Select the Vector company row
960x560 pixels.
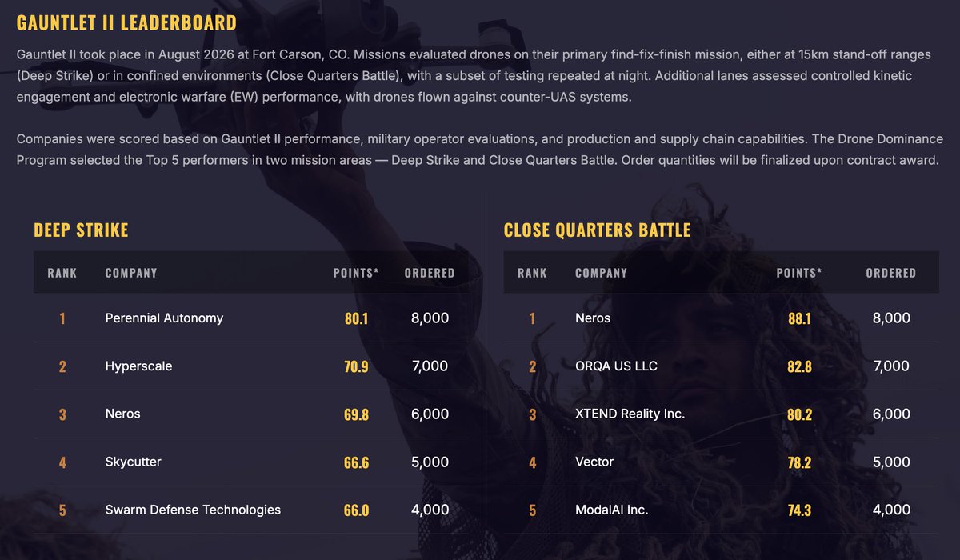[x=722, y=462]
